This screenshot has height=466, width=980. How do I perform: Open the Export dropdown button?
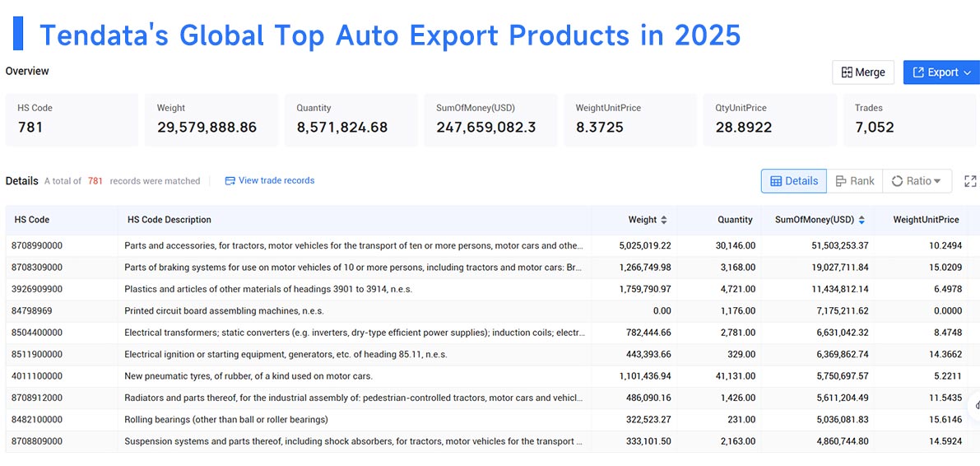tap(941, 72)
